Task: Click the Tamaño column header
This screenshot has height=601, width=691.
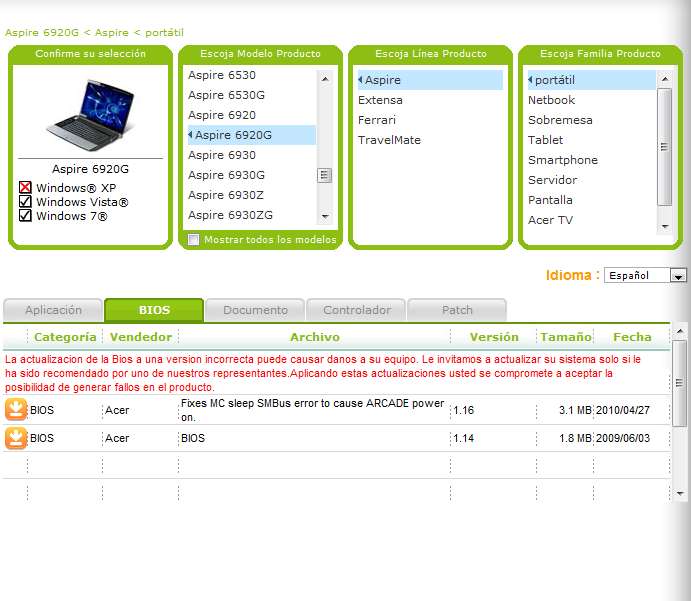Action: (566, 337)
